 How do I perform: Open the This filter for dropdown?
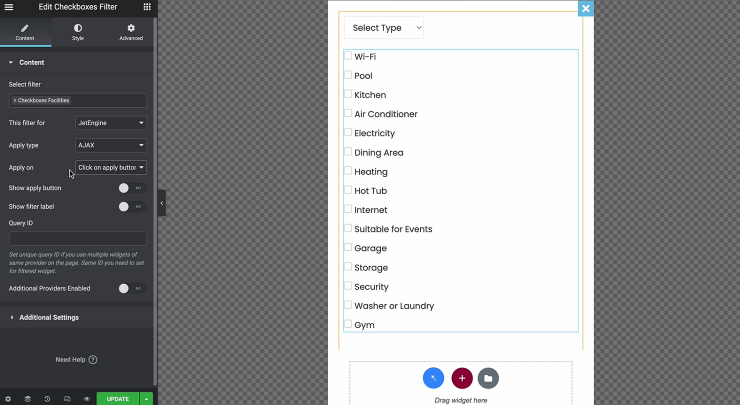111,123
